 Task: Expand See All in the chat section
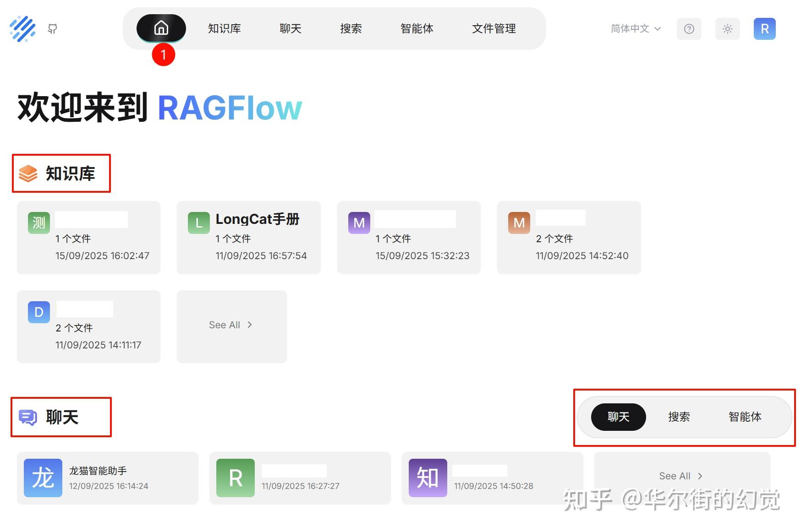coord(680,476)
